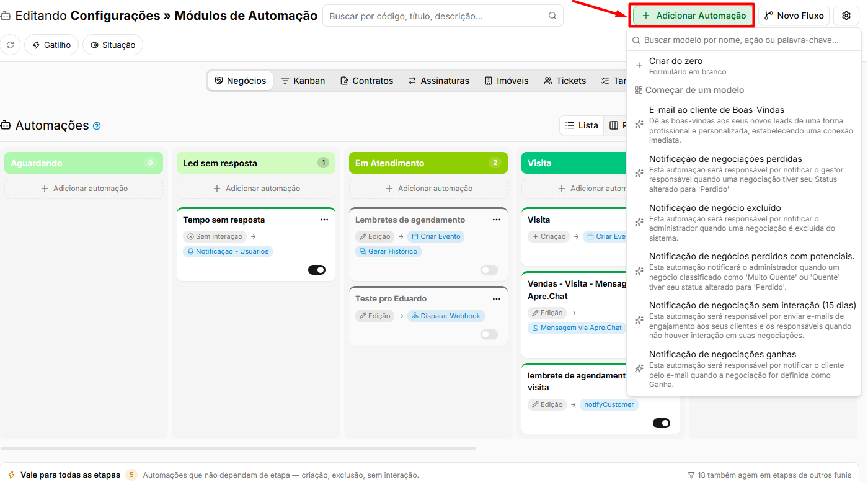Choose Criar do zero blank form option

click(744, 66)
